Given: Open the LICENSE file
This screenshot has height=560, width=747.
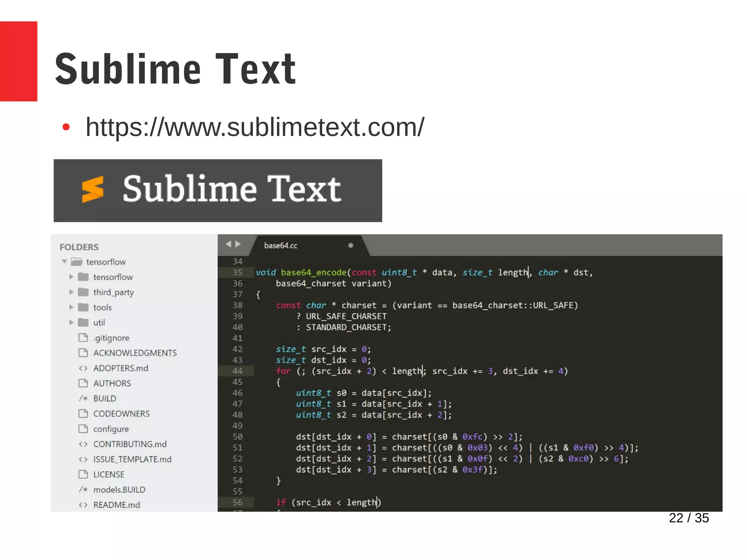Looking at the screenshot, I should (x=109, y=474).
